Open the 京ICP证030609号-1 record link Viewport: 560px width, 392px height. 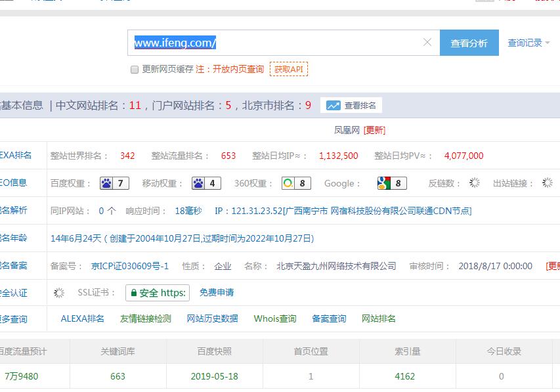click(x=130, y=266)
